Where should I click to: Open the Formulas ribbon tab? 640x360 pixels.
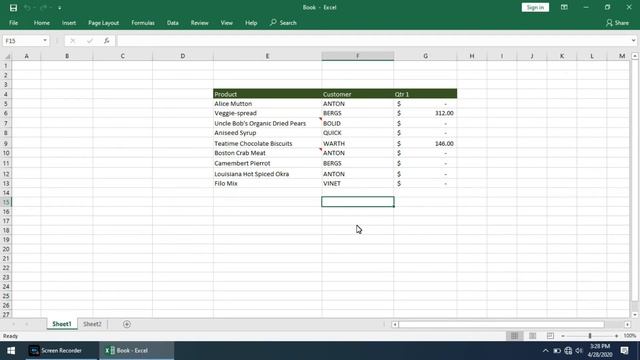[143, 23]
